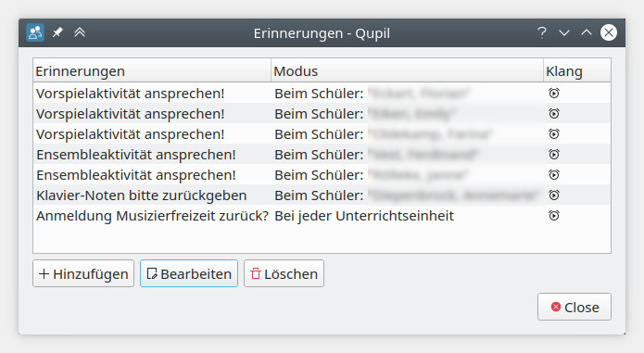The image size is (644, 353).
Task: Click the pin window icon
Action: (57, 32)
